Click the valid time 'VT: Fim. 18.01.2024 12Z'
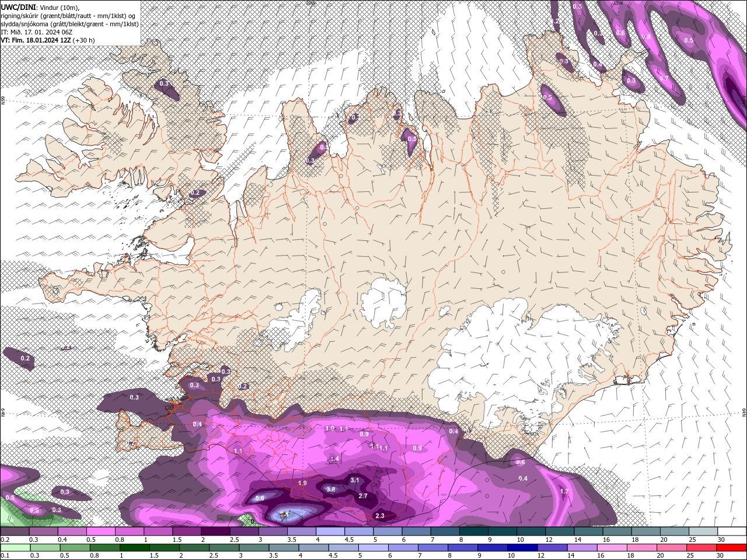747x560 pixels. [x=36, y=40]
